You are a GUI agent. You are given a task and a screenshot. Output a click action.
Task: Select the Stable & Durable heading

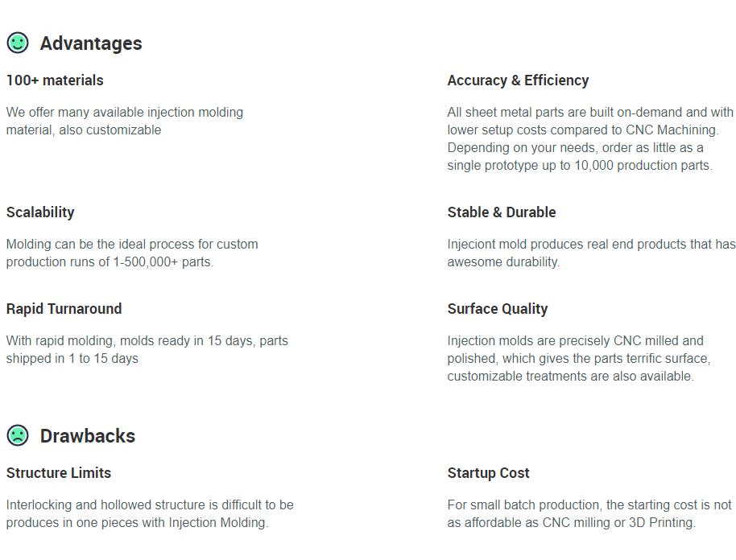(502, 212)
